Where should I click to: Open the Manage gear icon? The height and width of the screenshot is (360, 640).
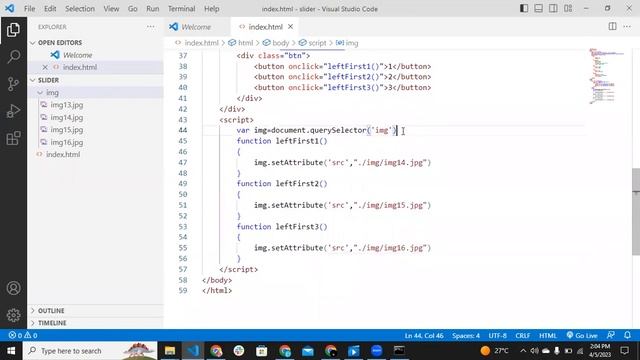tap(13, 315)
